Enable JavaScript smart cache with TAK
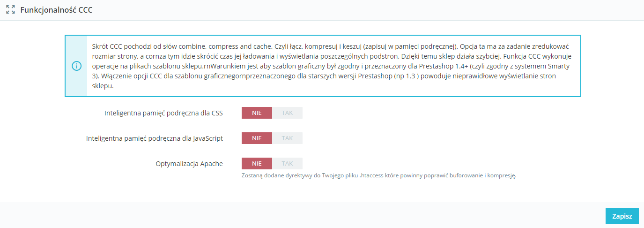The height and width of the screenshot is (228, 644). point(287,138)
